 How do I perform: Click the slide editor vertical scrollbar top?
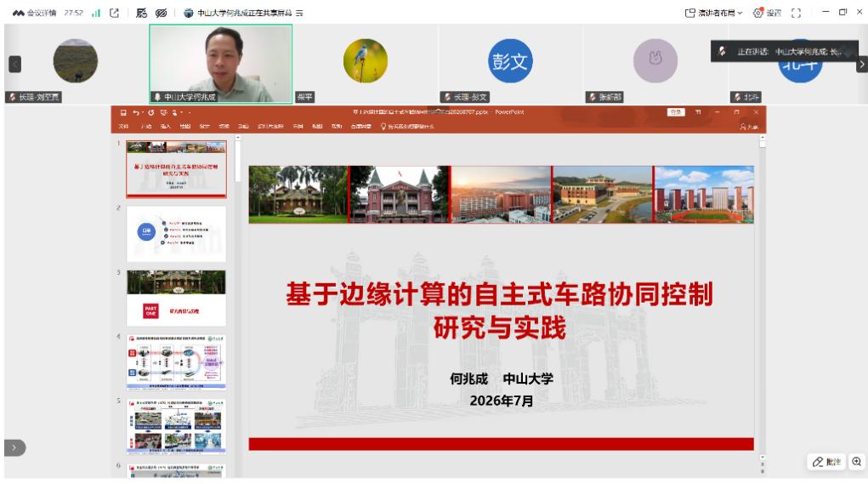tap(763, 144)
